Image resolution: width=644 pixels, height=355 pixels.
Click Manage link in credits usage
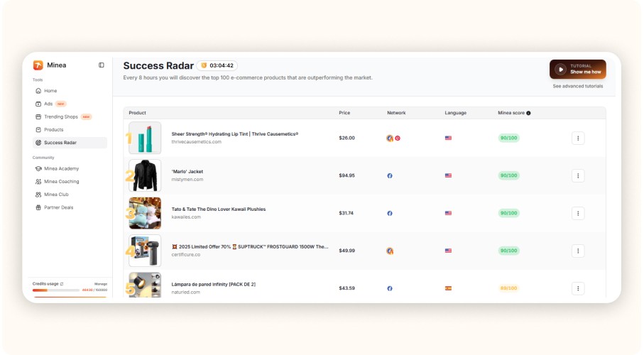(101, 284)
